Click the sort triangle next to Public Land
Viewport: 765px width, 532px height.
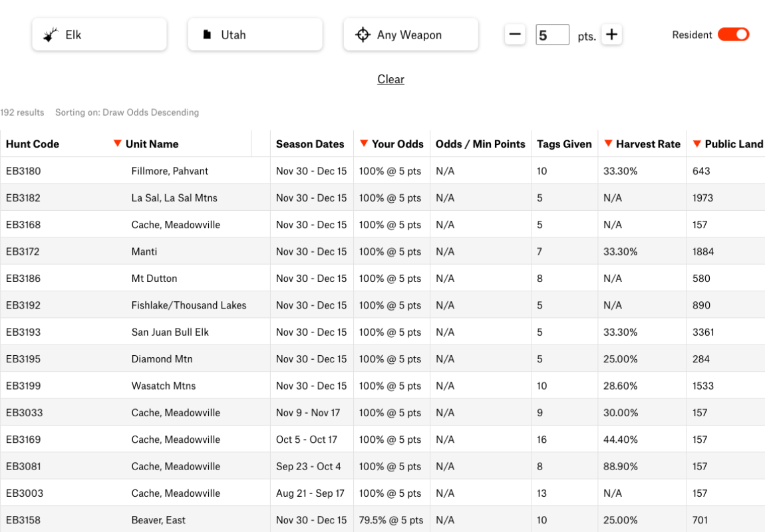point(696,144)
